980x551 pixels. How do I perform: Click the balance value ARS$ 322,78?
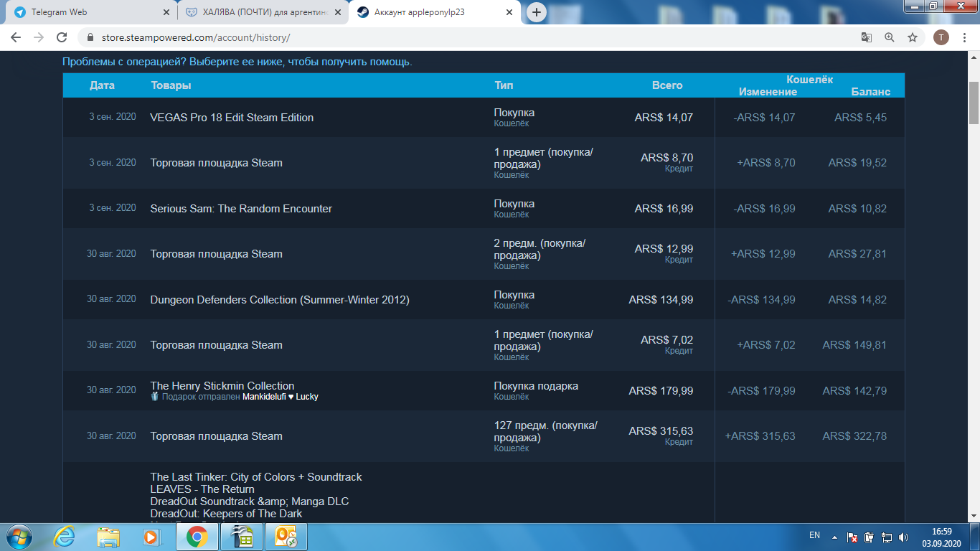click(854, 436)
